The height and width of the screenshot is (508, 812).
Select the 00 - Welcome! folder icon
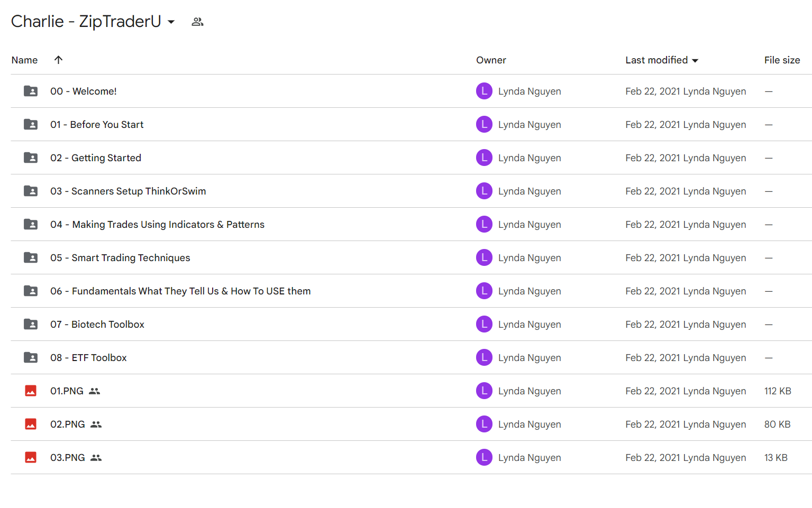coord(31,91)
